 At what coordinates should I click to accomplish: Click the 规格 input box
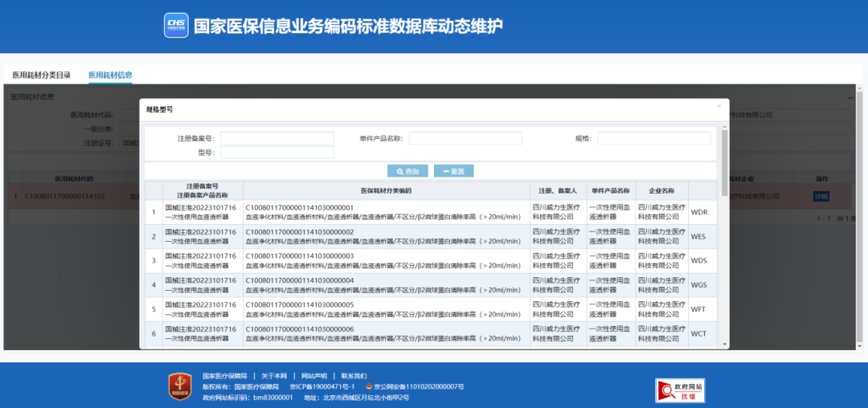[x=653, y=138]
